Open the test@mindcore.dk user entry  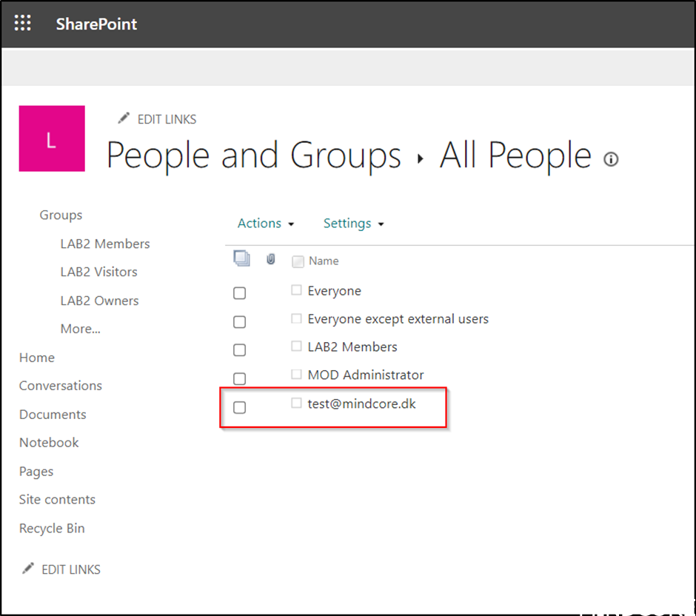click(x=362, y=404)
